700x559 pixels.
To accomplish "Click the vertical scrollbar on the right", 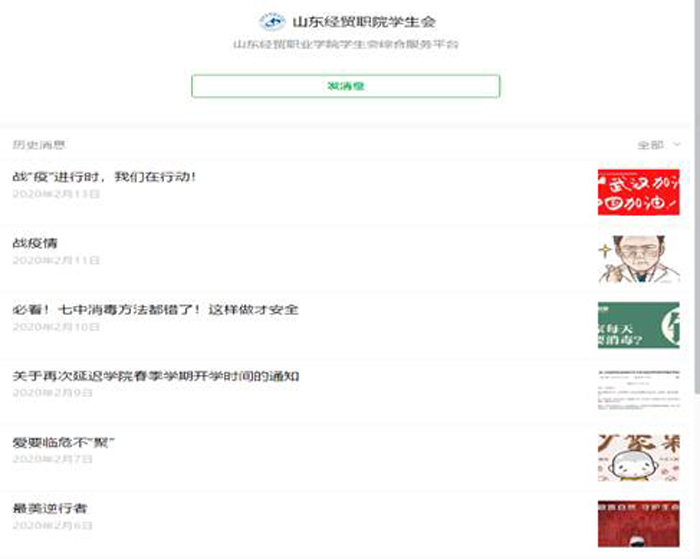I will (x=695, y=250).
